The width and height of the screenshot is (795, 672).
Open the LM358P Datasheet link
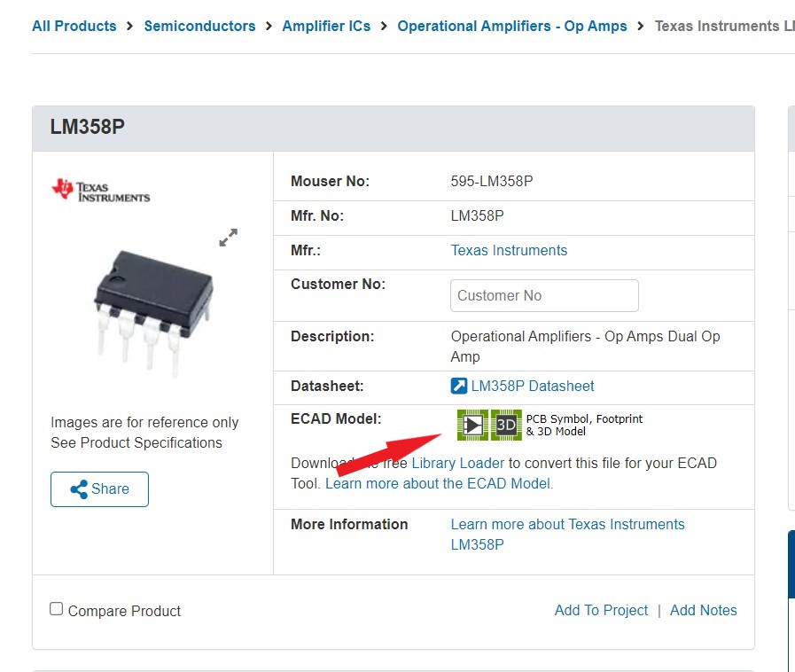coord(532,386)
